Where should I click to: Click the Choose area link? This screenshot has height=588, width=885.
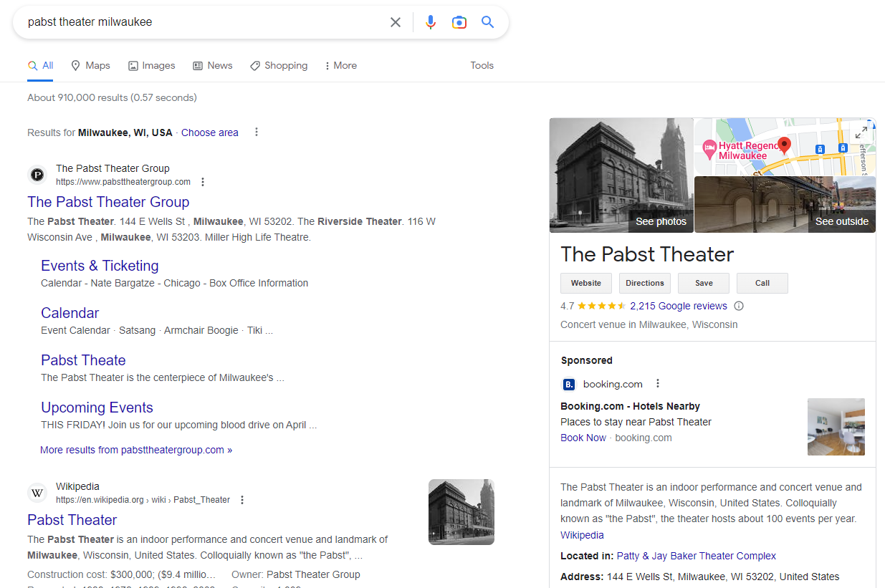coord(210,132)
